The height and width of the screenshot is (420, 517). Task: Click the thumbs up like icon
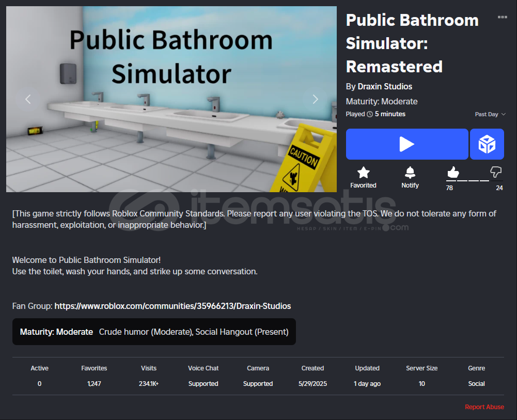pos(453,172)
